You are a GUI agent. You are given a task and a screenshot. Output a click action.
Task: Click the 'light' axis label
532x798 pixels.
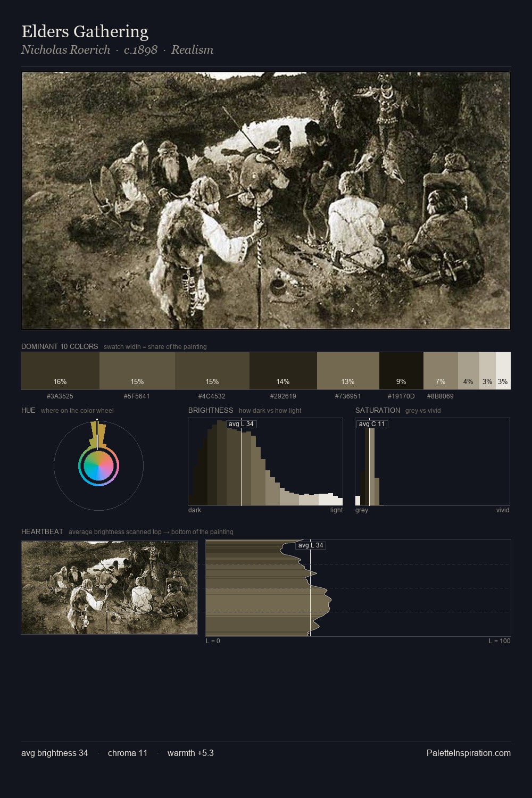coord(336,510)
